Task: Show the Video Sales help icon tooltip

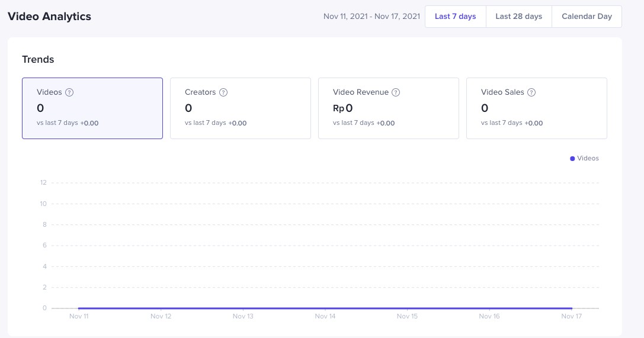Action: [531, 92]
